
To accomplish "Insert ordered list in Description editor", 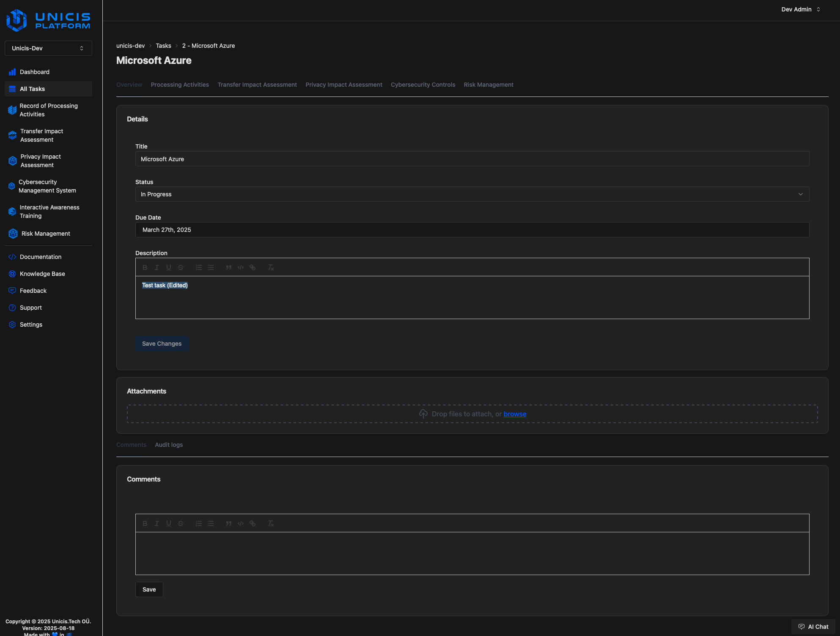I will point(199,267).
